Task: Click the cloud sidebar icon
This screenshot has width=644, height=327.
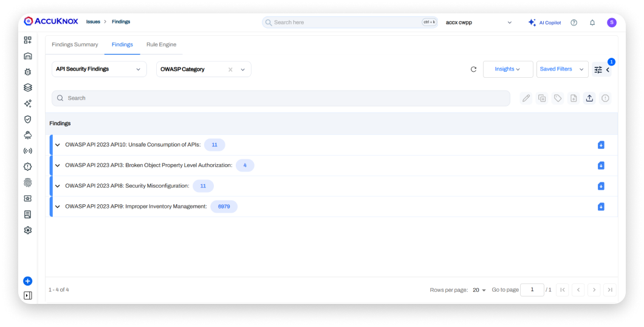Action: [27, 135]
